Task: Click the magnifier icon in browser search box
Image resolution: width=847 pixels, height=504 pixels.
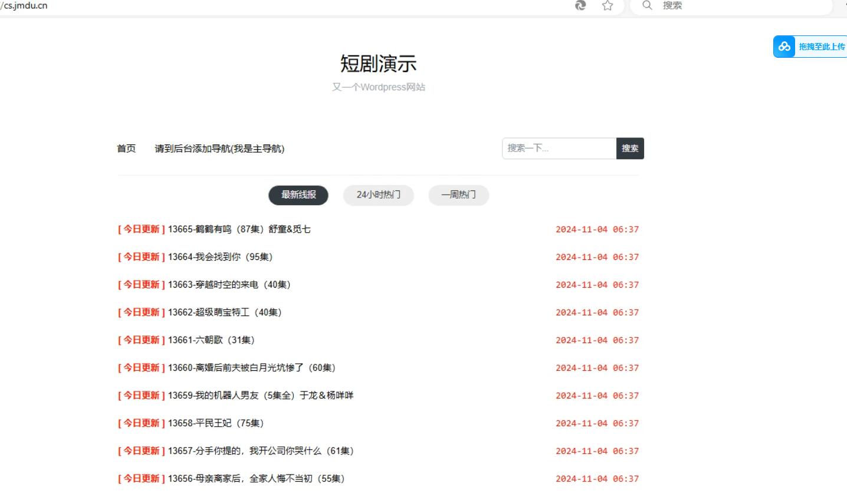Action: [647, 5]
